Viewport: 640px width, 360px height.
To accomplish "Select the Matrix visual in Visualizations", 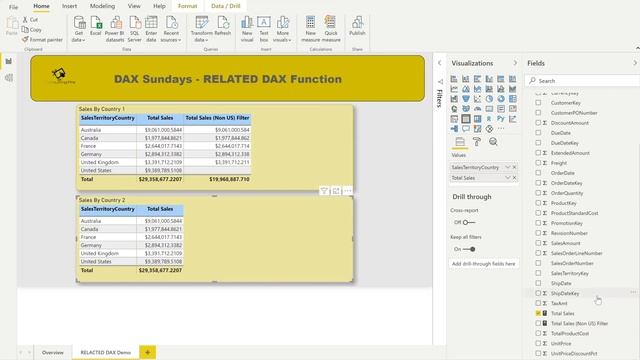I will click(x=477, y=119).
